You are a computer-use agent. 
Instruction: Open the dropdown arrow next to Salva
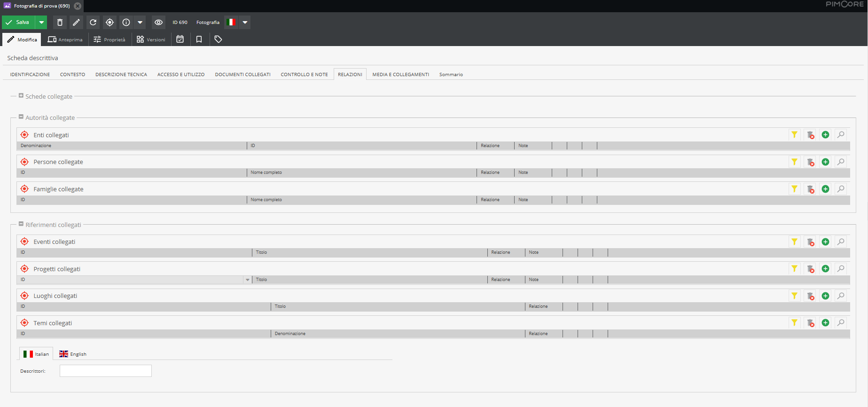[41, 23]
